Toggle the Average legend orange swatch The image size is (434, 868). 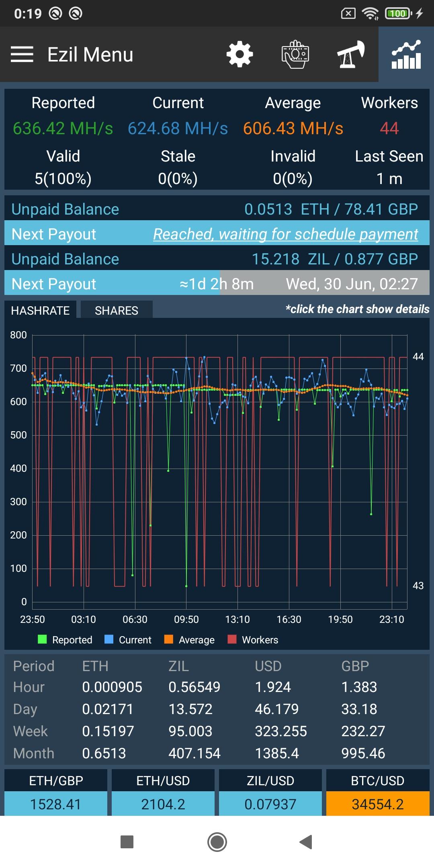tap(169, 639)
